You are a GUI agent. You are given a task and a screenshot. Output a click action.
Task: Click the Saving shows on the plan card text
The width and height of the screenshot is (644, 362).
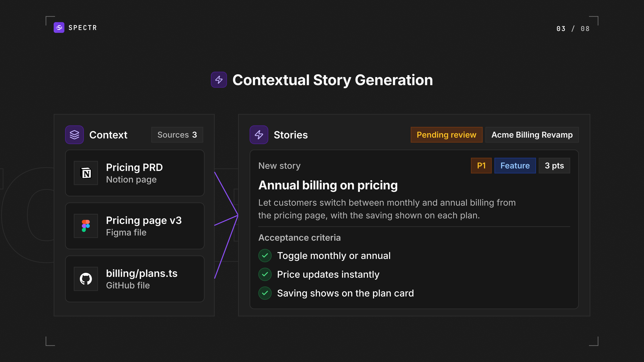pyautogui.click(x=345, y=293)
